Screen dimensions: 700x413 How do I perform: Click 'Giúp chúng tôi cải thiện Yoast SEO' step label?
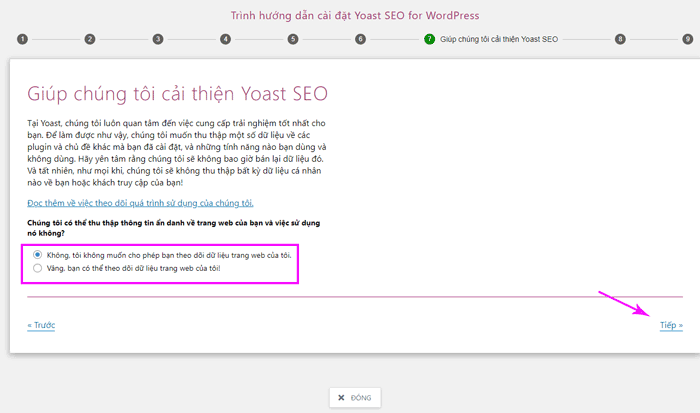click(x=499, y=39)
